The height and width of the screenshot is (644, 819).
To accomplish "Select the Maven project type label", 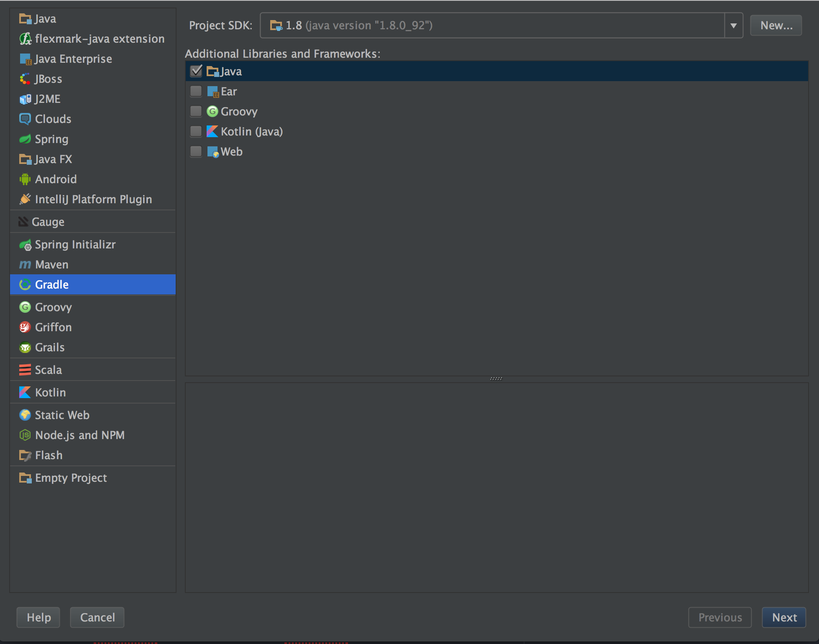I will tap(52, 265).
